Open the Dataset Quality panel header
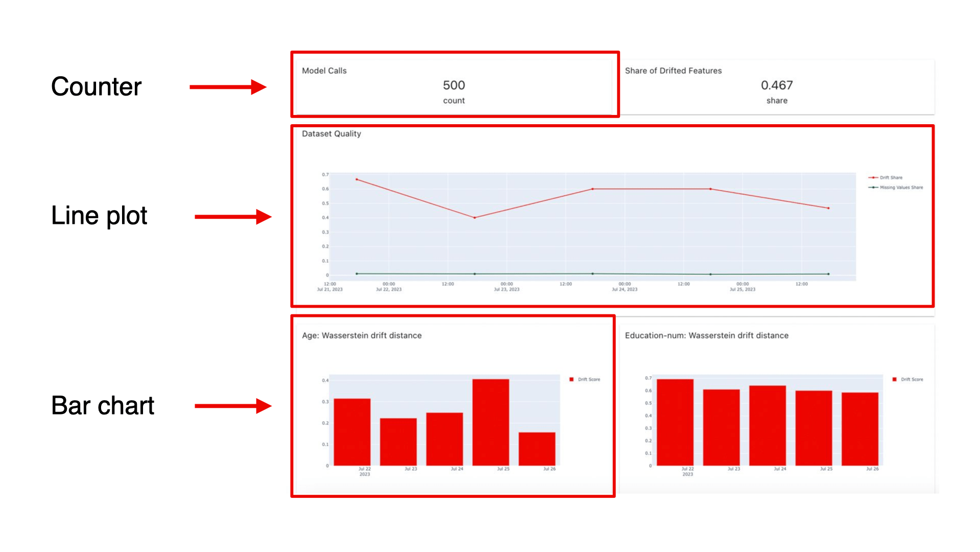 click(x=331, y=133)
